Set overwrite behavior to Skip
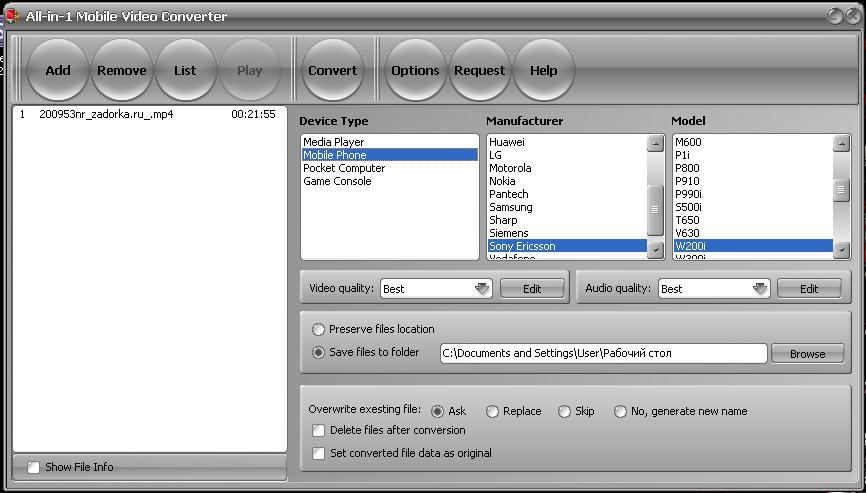This screenshot has width=866, height=493. coord(564,411)
